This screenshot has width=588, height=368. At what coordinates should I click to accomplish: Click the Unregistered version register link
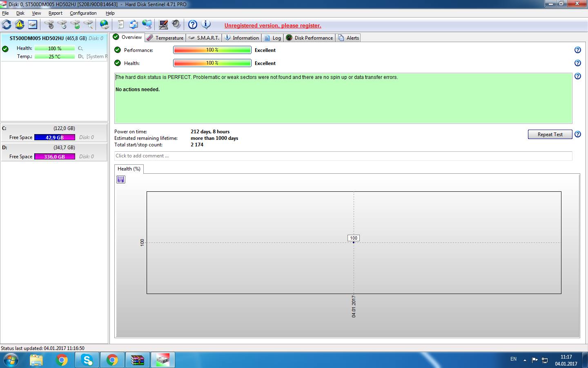pos(273,25)
